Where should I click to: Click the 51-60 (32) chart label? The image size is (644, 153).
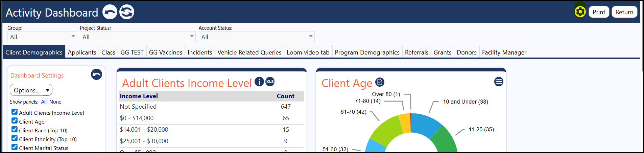[335, 149]
